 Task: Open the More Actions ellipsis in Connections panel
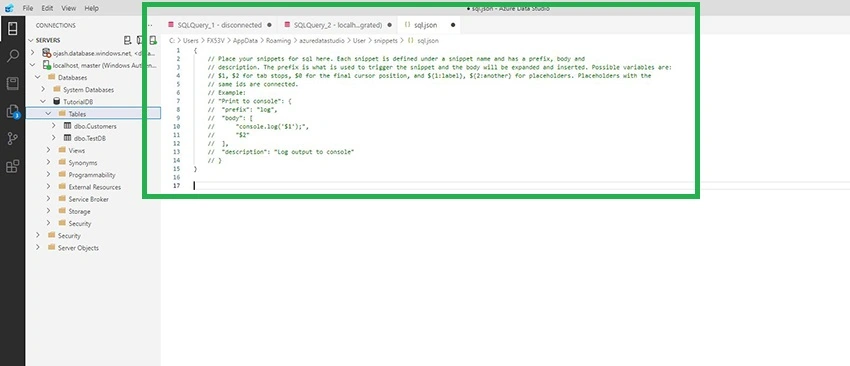[x=150, y=25]
